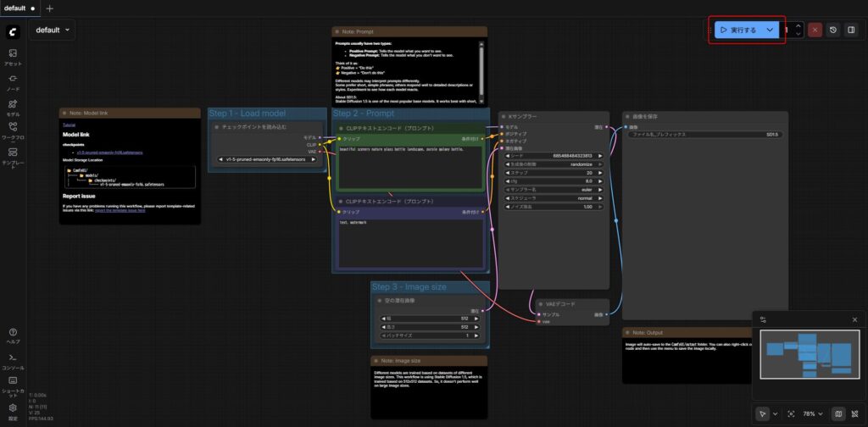The image size is (868, 427).
Task: Click the fit-view icon beside zoom percentage
Action: tap(791, 413)
